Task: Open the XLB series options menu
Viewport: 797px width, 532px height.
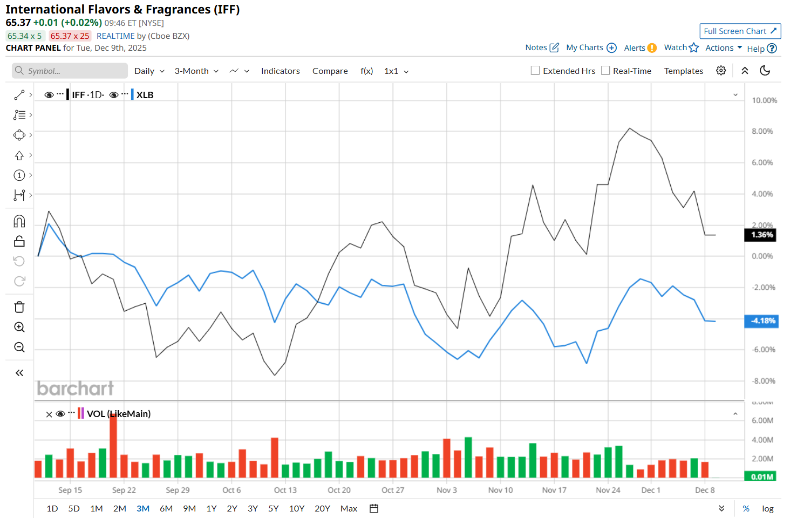Action: (125, 94)
